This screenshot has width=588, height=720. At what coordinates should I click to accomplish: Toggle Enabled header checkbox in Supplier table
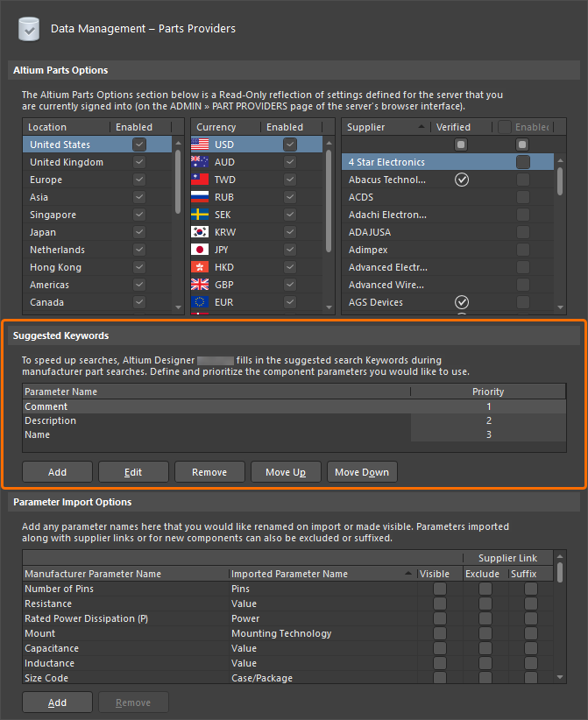point(505,127)
